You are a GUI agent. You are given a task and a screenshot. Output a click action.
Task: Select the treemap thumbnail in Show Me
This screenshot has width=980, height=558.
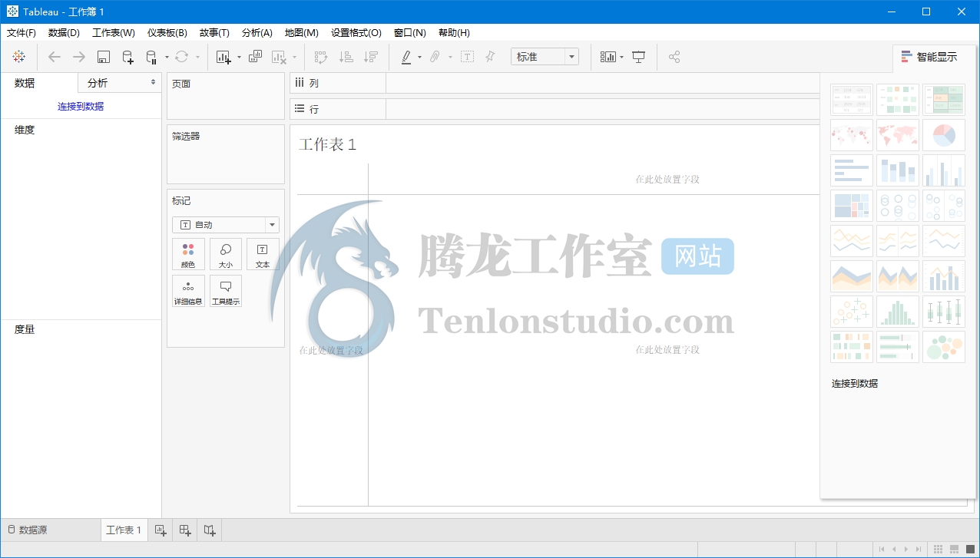click(852, 206)
